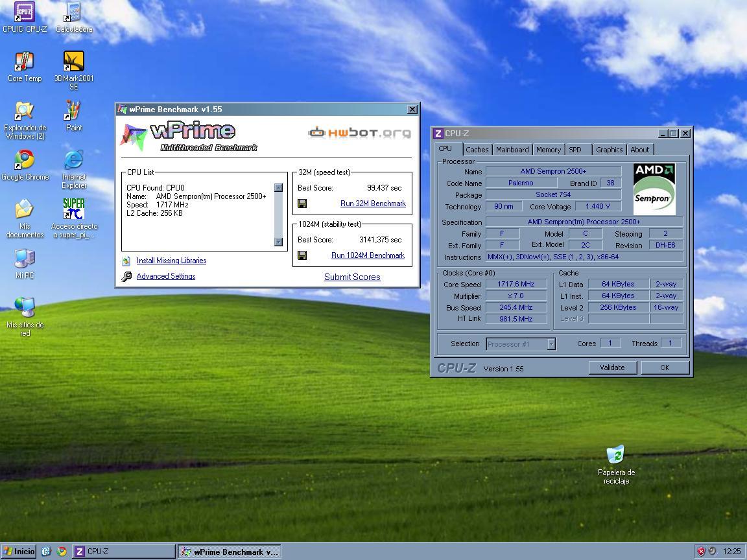Click the red shield icon in system tray
Screen dimensions: 747x560
tap(701, 552)
